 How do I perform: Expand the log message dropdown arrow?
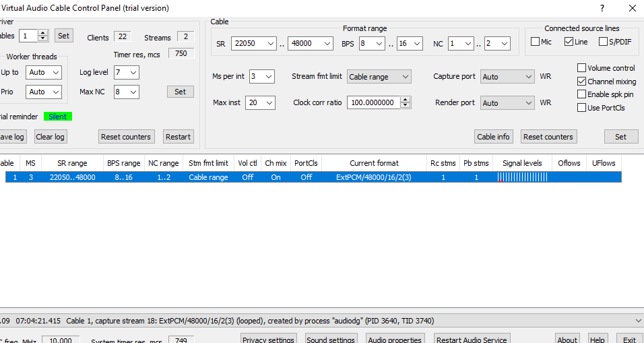(638, 321)
